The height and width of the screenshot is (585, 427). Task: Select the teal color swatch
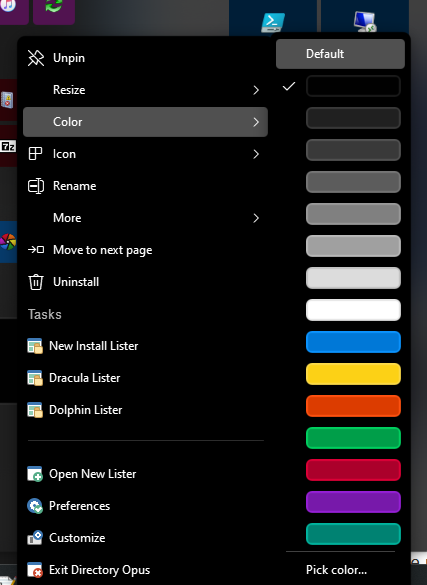click(353, 534)
